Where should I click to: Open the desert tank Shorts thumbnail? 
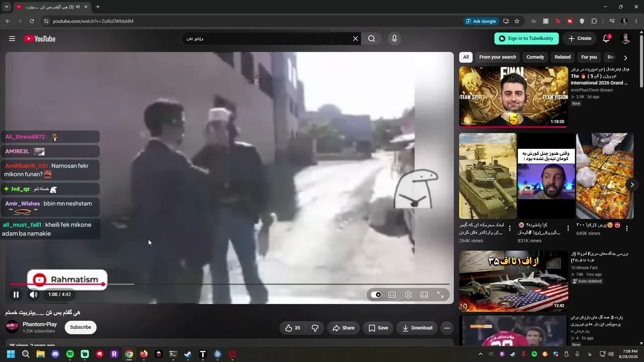click(488, 175)
